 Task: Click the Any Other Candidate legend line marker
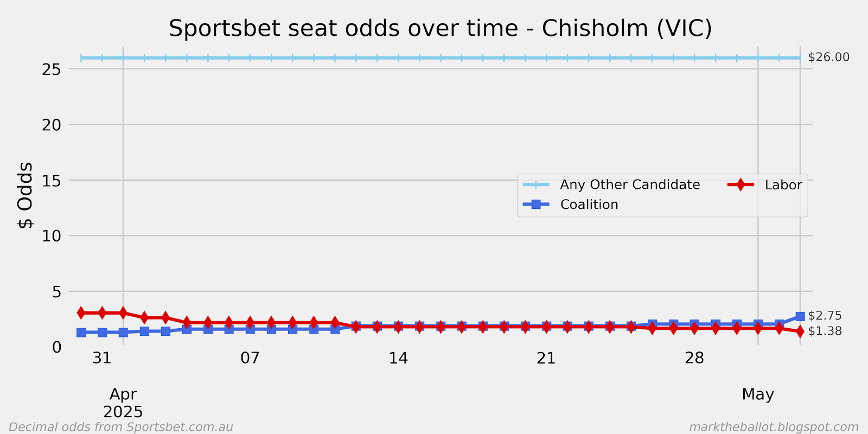point(536,185)
